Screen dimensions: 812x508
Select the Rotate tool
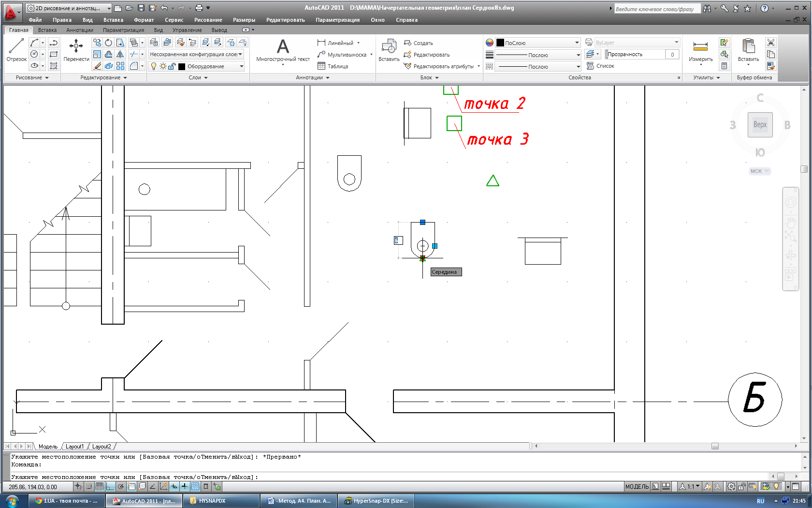(x=109, y=43)
